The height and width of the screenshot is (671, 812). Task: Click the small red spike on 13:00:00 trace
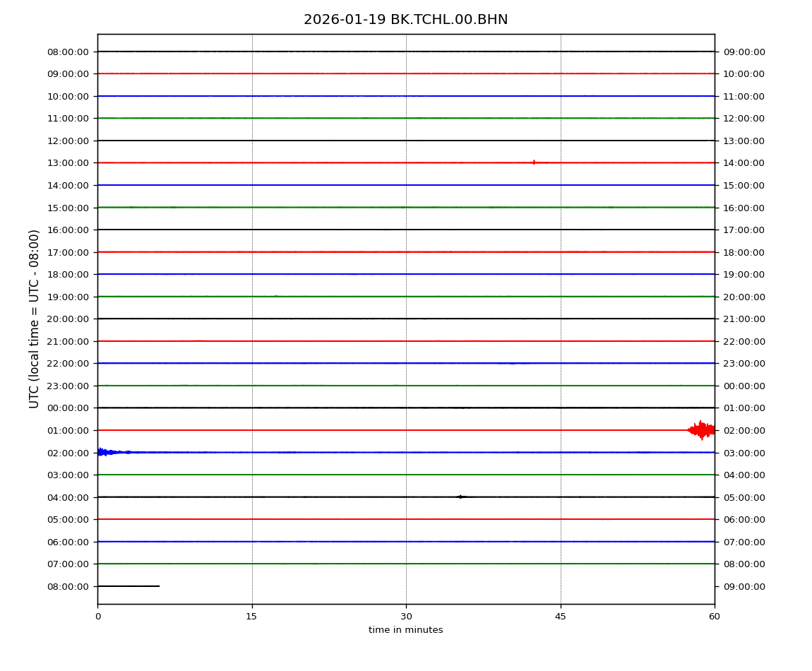(x=534, y=162)
